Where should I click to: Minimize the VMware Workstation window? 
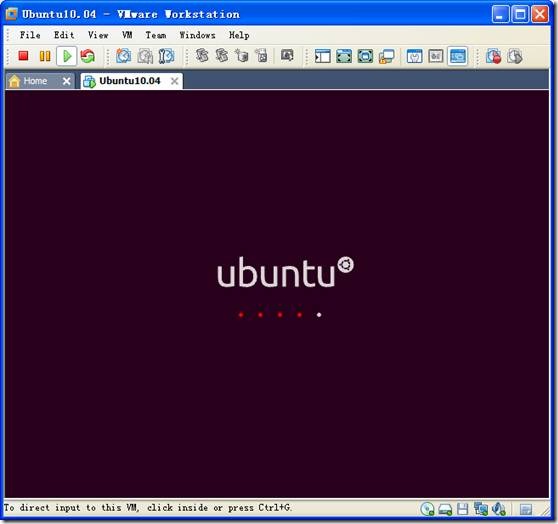point(500,15)
